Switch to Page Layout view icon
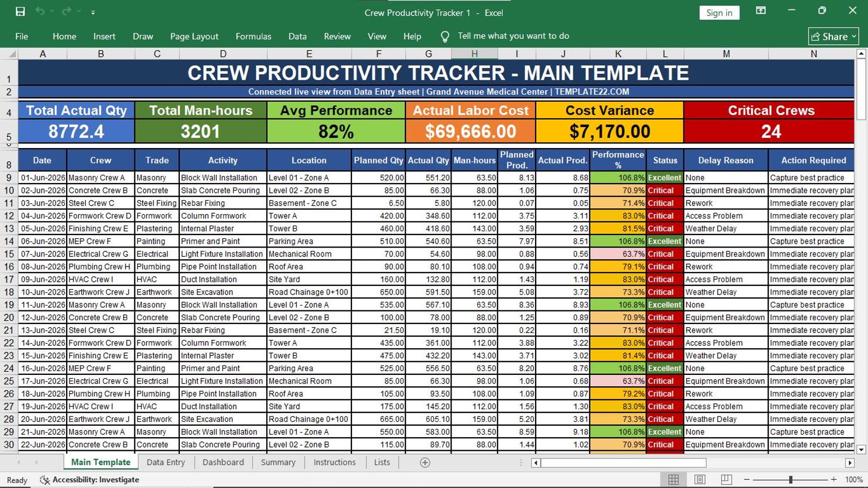Viewport: 868px width, 488px height. pyautogui.click(x=700, y=479)
